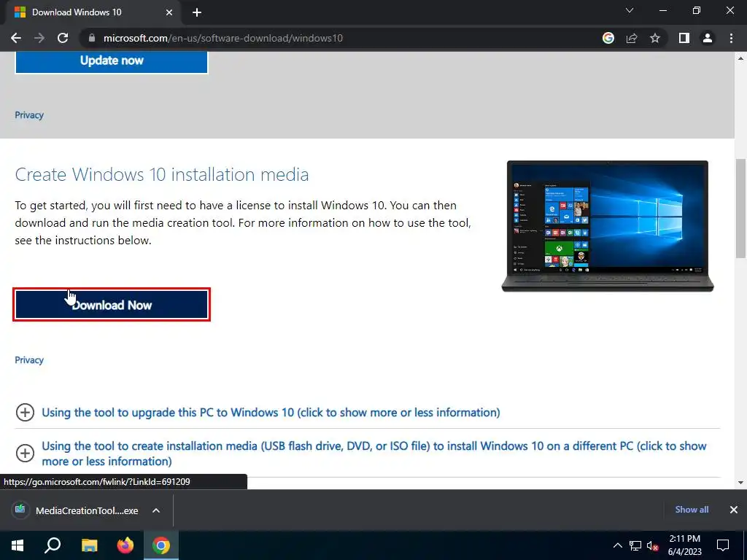Launch File Explorer from taskbar
The height and width of the screenshot is (560, 747).
pyautogui.click(x=89, y=545)
